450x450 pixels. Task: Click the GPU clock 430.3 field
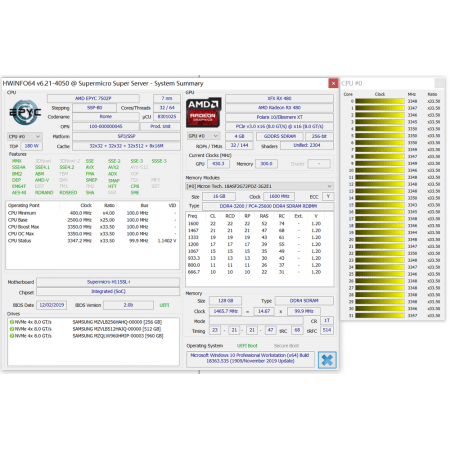point(218,164)
